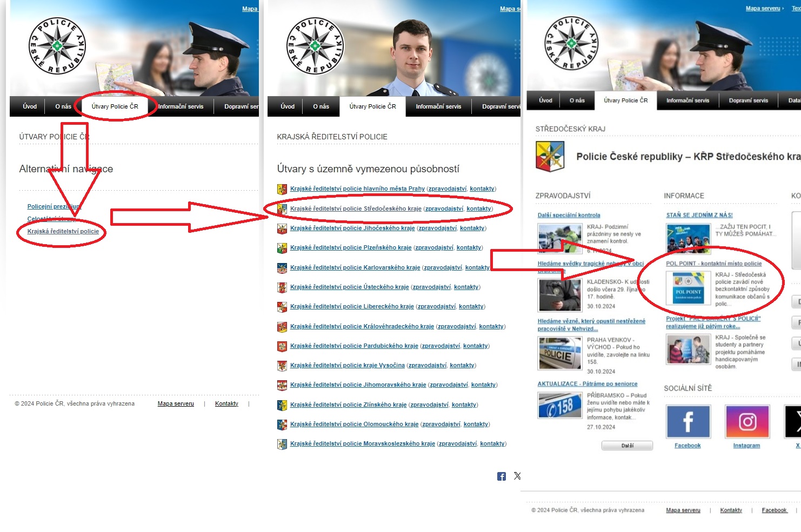Click the Karlovarský kraj crest icon
The width and height of the screenshot is (801, 532).
282,268
